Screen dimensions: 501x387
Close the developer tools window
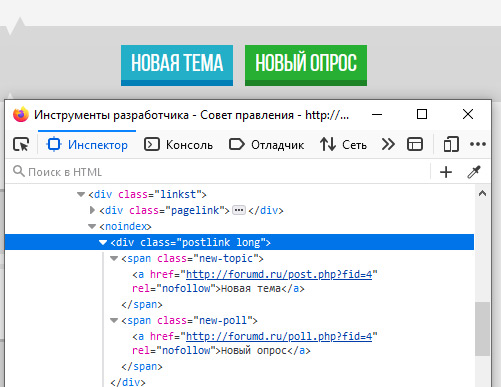click(468, 114)
